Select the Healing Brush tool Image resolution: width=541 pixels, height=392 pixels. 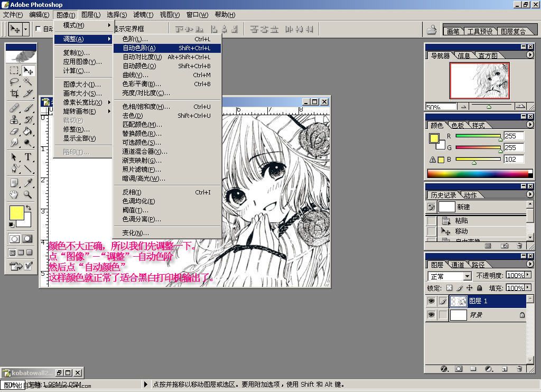click(x=14, y=108)
